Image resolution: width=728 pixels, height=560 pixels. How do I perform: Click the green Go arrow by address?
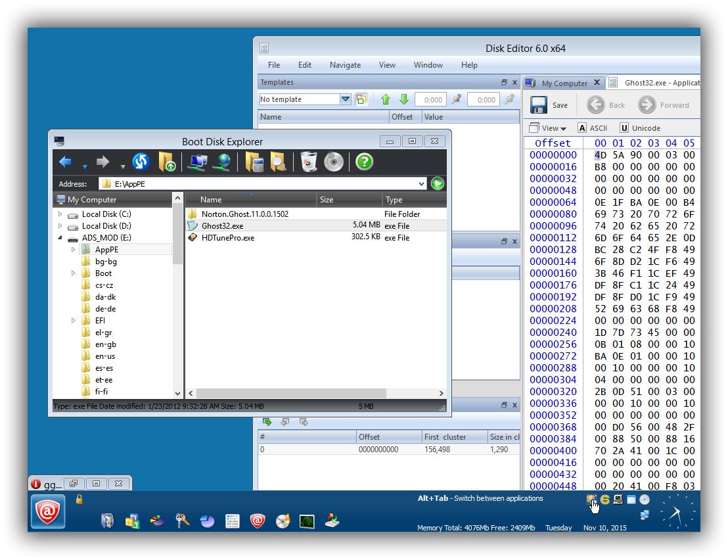(x=438, y=183)
